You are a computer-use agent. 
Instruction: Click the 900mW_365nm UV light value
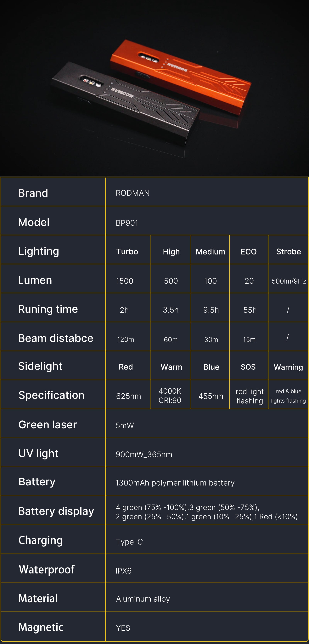tap(144, 454)
